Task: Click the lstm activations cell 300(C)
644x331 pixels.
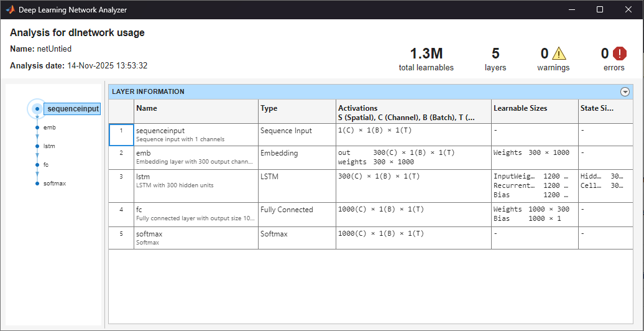Action: point(413,186)
